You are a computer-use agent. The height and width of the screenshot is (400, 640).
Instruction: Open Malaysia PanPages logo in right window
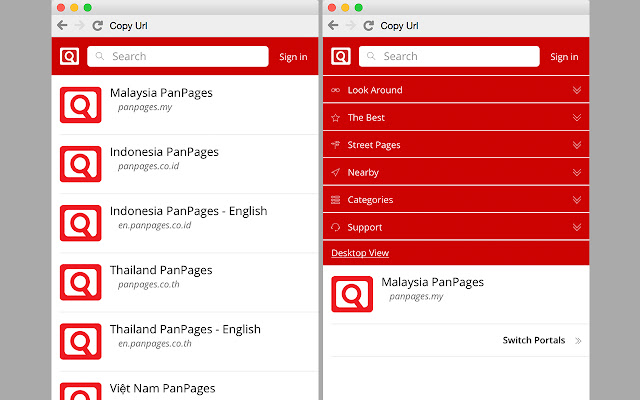[x=352, y=294]
